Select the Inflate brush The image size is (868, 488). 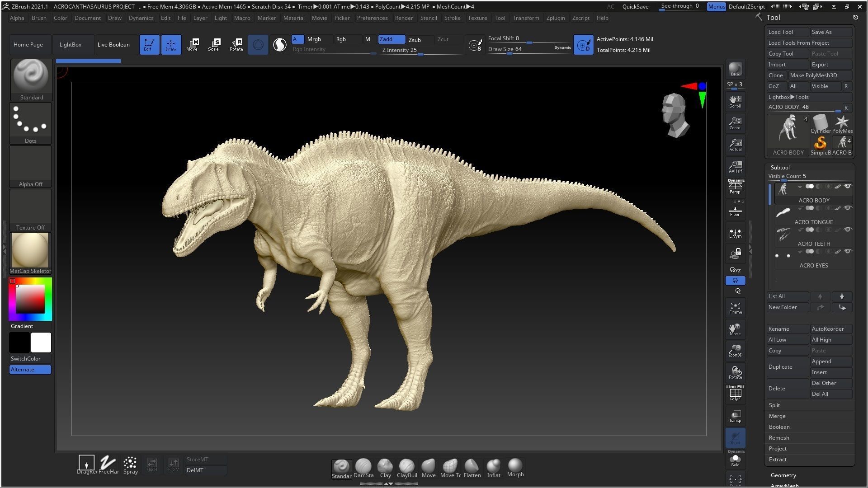pos(494,468)
